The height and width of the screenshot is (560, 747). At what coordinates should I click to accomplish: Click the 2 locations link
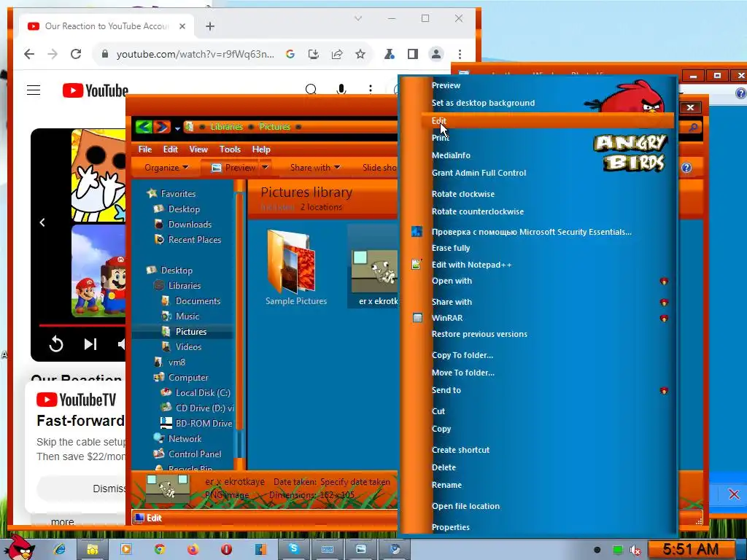pos(321,207)
